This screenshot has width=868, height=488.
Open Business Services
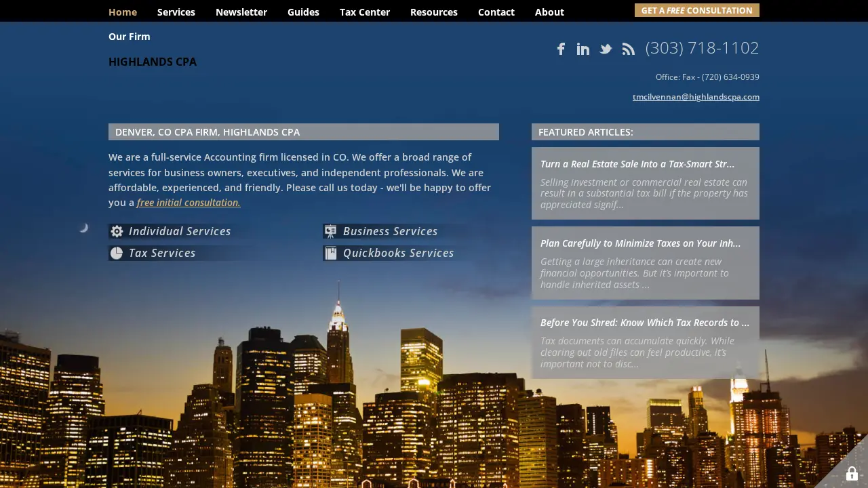click(391, 232)
